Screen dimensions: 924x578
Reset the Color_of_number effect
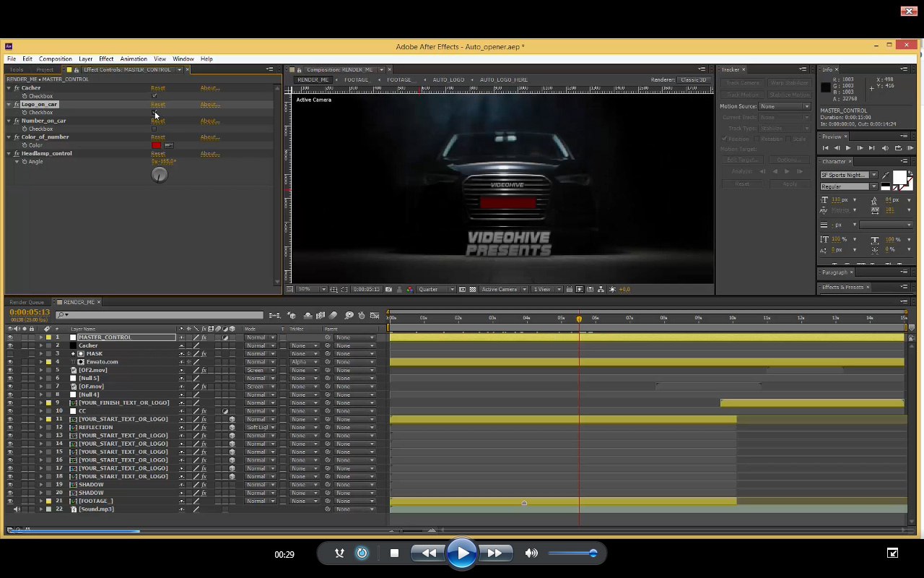pos(157,137)
